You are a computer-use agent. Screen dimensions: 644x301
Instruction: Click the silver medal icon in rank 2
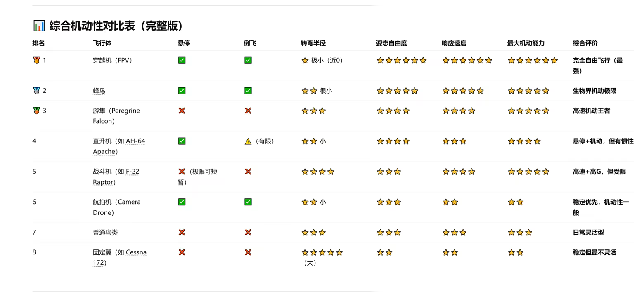point(36,91)
